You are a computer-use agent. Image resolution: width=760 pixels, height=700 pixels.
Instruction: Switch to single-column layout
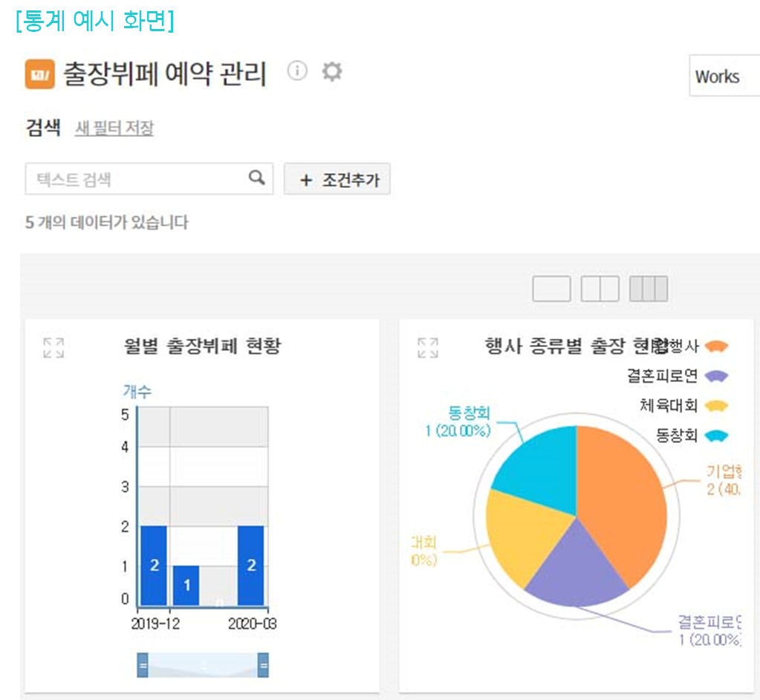click(x=551, y=289)
